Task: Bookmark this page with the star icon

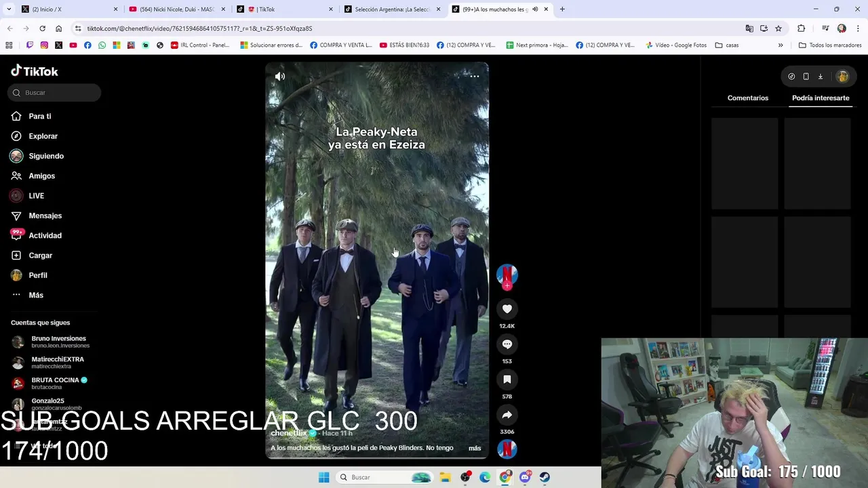Action: point(778,28)
